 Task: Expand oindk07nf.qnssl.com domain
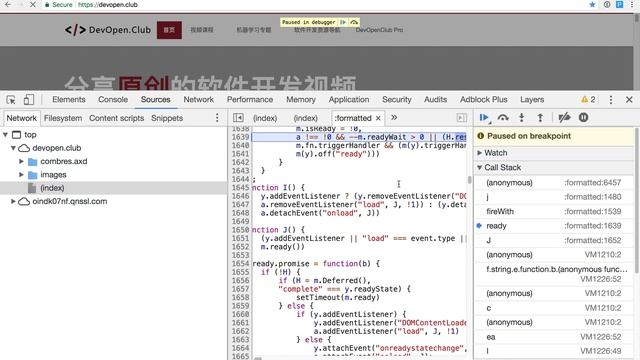(x=13, y=201)
